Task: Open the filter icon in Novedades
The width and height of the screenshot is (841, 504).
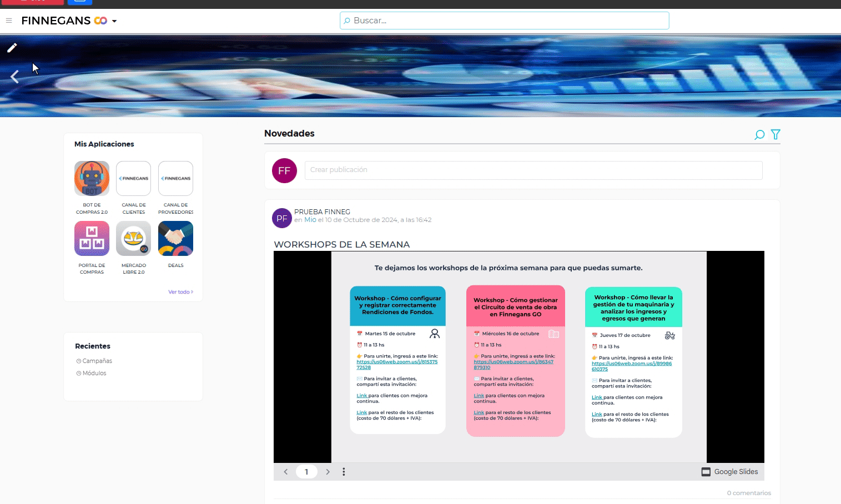Action: [x=775, y=134]
